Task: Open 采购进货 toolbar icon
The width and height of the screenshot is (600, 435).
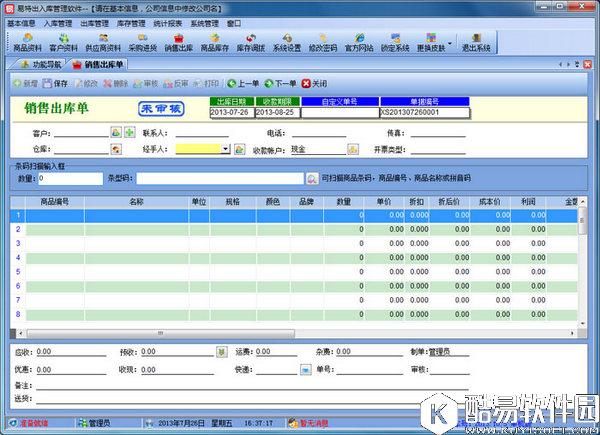Action: [143, 43]
